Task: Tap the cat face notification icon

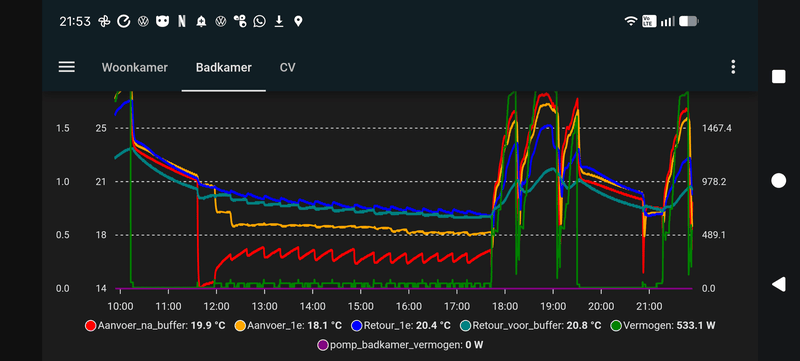Action: [x=162, y=21]
